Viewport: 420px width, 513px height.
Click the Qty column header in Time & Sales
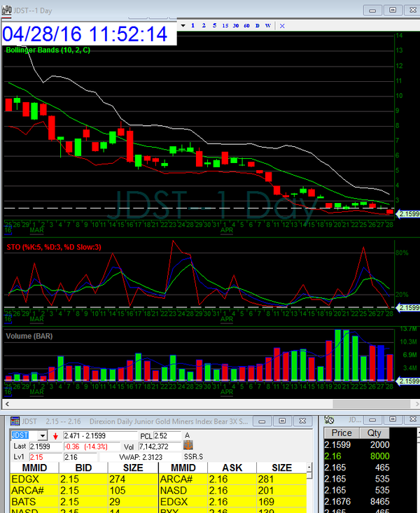(374, 433)
